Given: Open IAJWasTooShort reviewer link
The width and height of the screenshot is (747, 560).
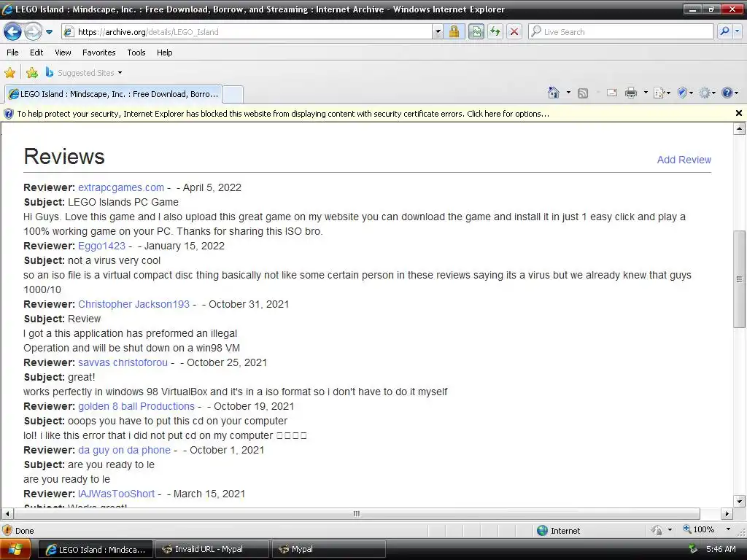Looking at the screenshot, I should [116, 494].
